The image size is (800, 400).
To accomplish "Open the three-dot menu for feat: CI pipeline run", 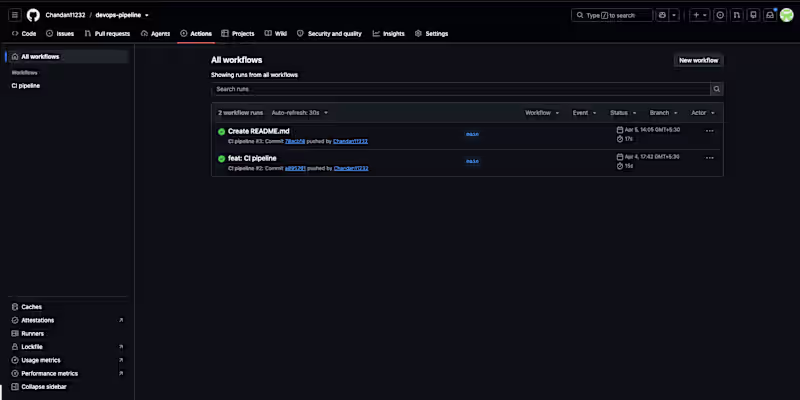I will tap(710, 158).
